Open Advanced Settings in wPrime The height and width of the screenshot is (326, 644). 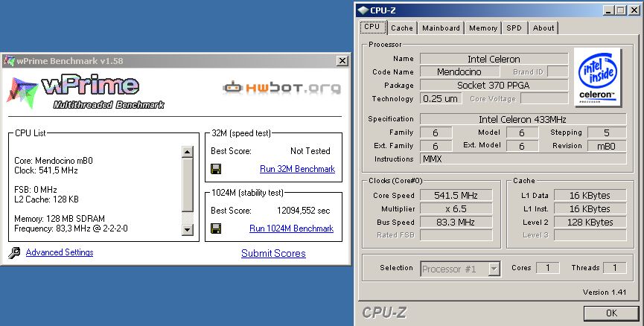60,252
